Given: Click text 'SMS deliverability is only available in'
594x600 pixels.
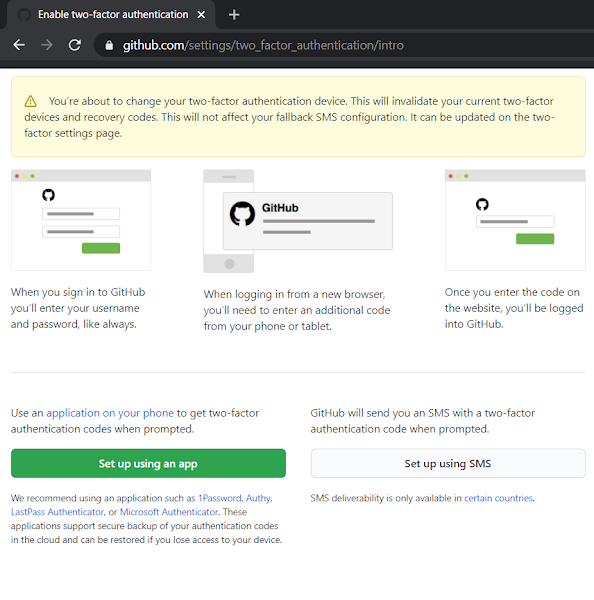Looking at the screenshot, I should pyautogui.click(x=386, y=498).
